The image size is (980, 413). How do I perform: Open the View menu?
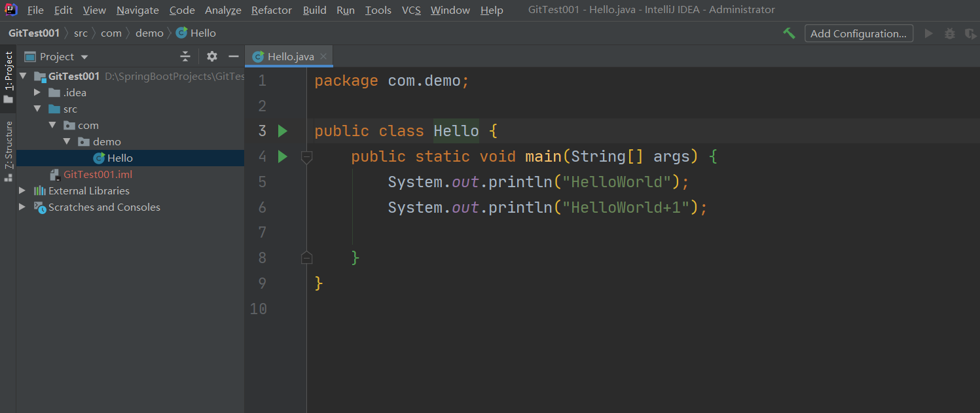tap(94, 10)
